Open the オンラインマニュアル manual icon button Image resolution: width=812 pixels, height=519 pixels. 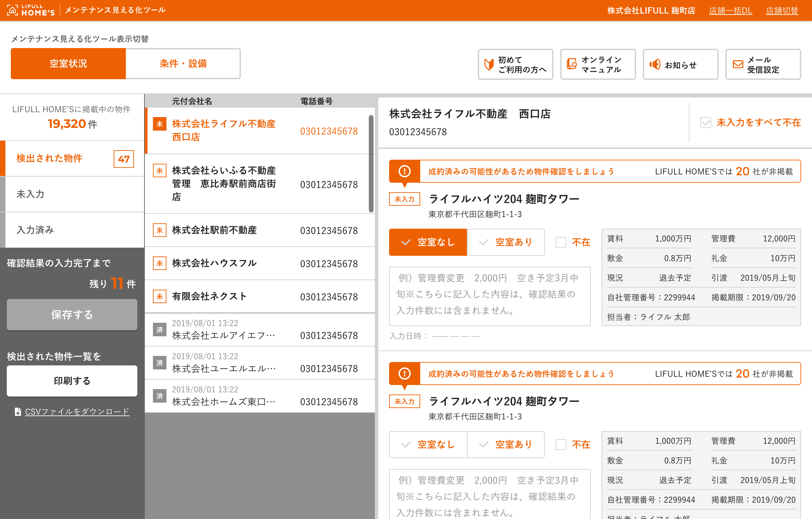[x=572, y=64]
